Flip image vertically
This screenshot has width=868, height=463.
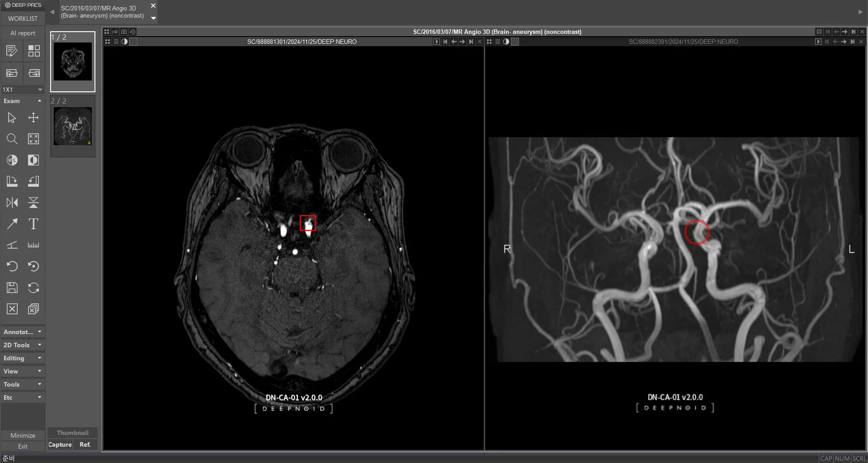coord(33,203)
